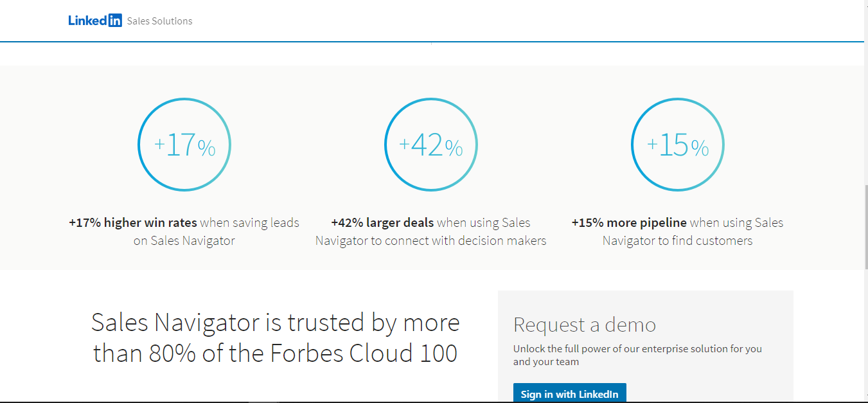The image size is (868, 403).
Task: Click the Sign in with LinkedIn button
Action: coord(569,393)
